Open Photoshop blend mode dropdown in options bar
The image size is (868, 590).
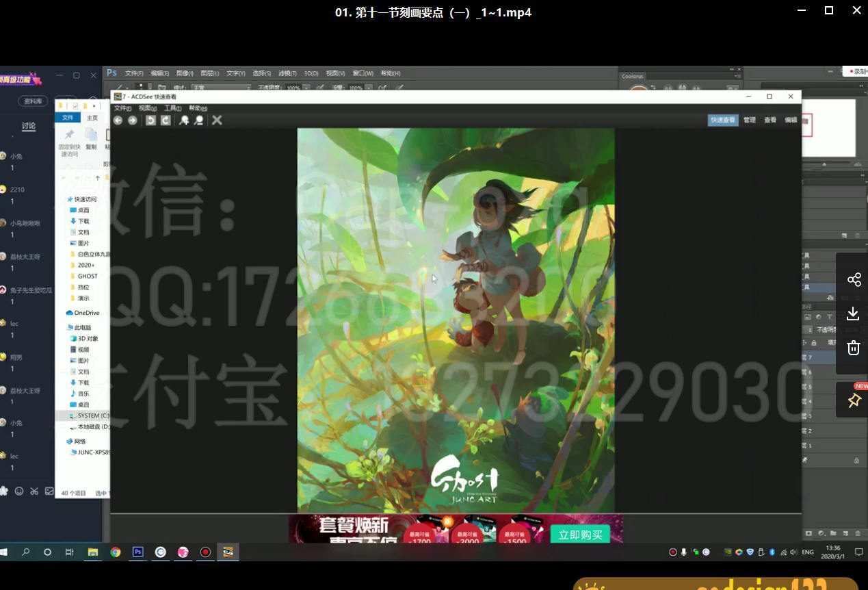[221, 88]
